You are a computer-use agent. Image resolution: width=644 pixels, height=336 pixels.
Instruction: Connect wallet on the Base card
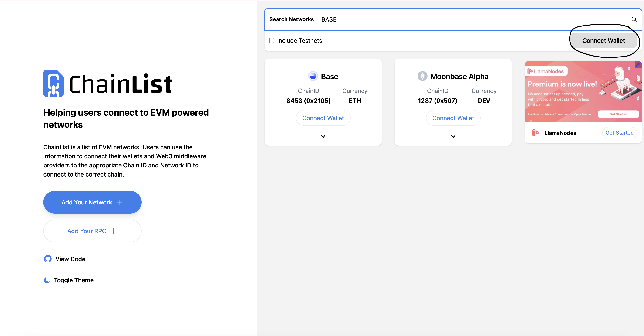point(323,118)
